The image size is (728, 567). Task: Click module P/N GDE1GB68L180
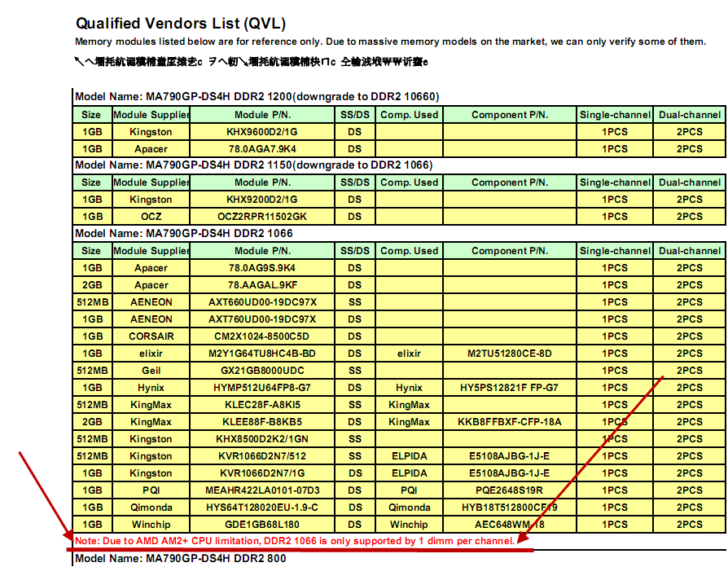coord(262,525)
